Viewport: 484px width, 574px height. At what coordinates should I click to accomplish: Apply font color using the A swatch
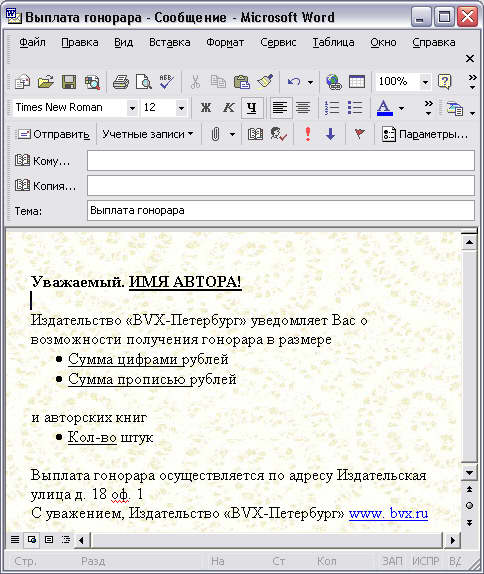tap(384, 108)
